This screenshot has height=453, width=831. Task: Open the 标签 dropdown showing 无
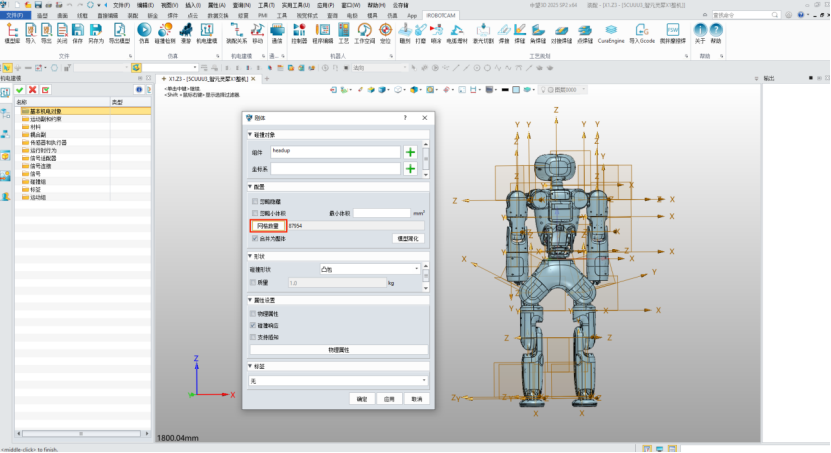pyautogui.click(x=338, y=381)
